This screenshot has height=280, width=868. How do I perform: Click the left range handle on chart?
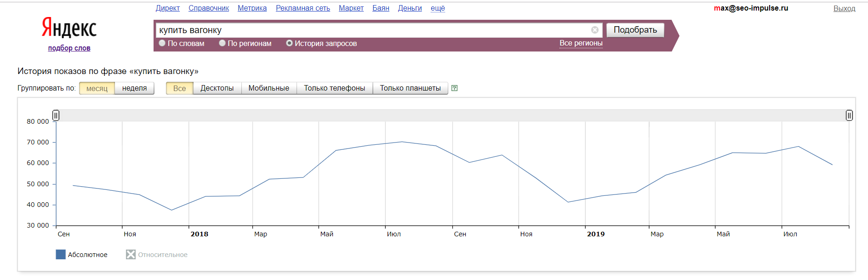pos(56,115)
